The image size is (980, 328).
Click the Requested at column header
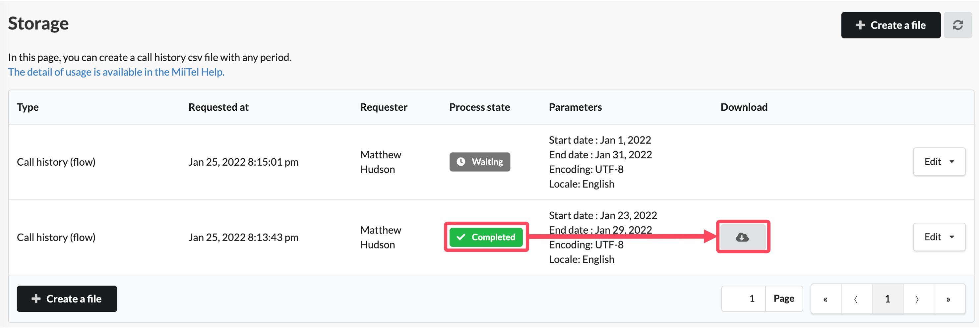[x=218, y=108]
